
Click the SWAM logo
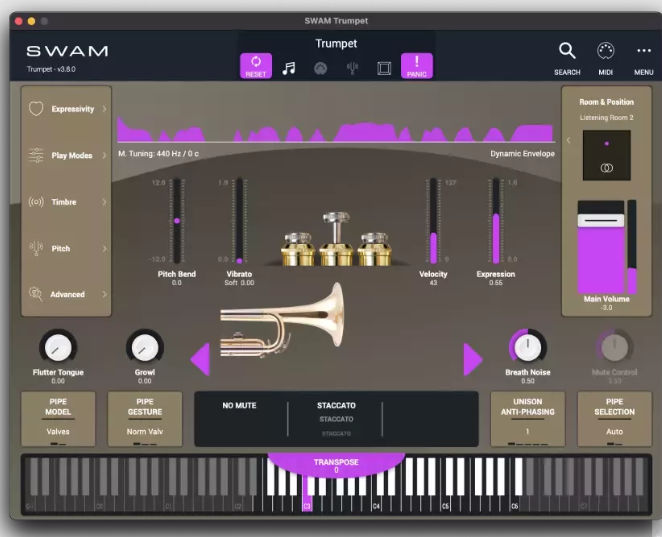pos(67,51)
